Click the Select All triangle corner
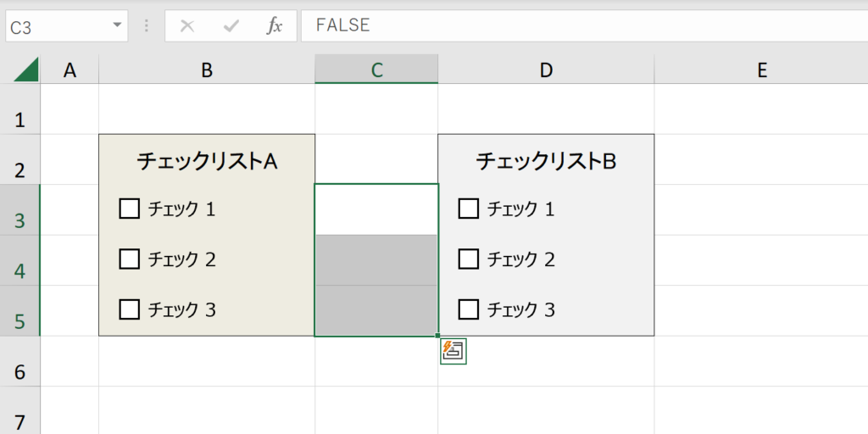Screen dimensions: 868x434 tap(26, 70)
